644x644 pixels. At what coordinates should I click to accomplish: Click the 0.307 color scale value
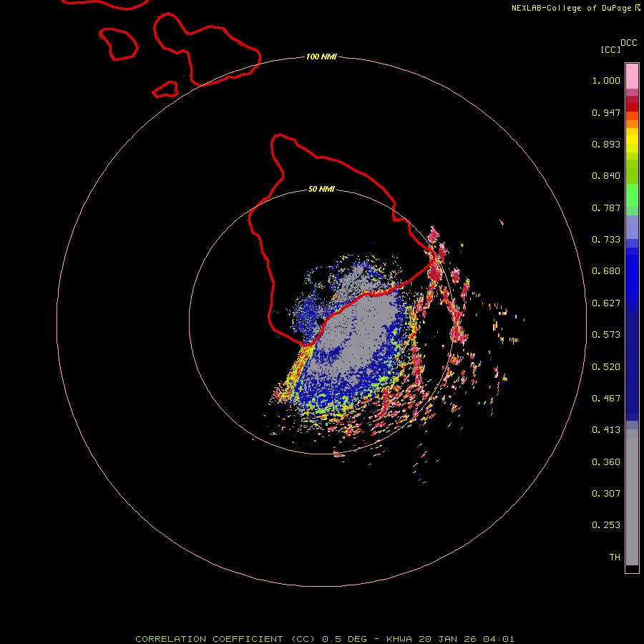[x=606, y=494]
